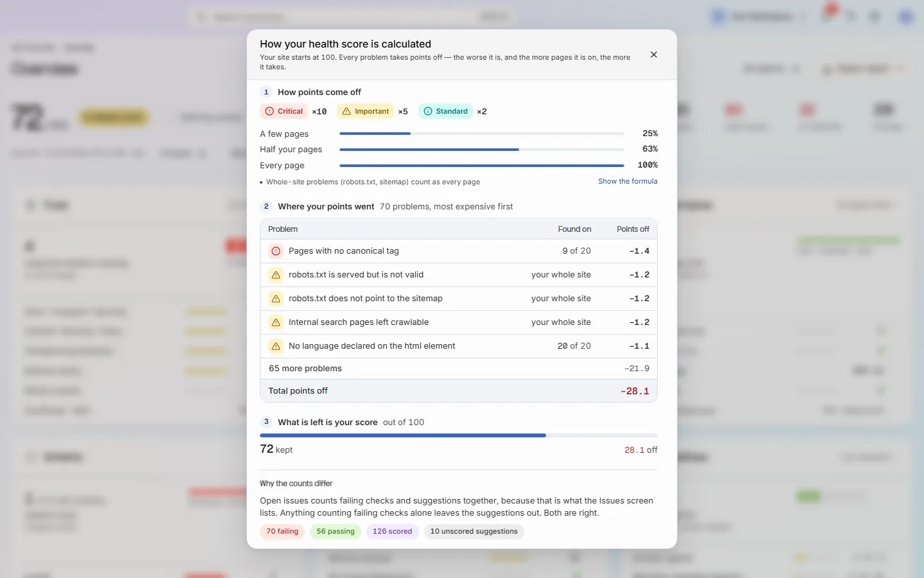Screen dimensions: 924x578
Task: Click the 'A few pages' progress bar
Action: coord(482,134)
